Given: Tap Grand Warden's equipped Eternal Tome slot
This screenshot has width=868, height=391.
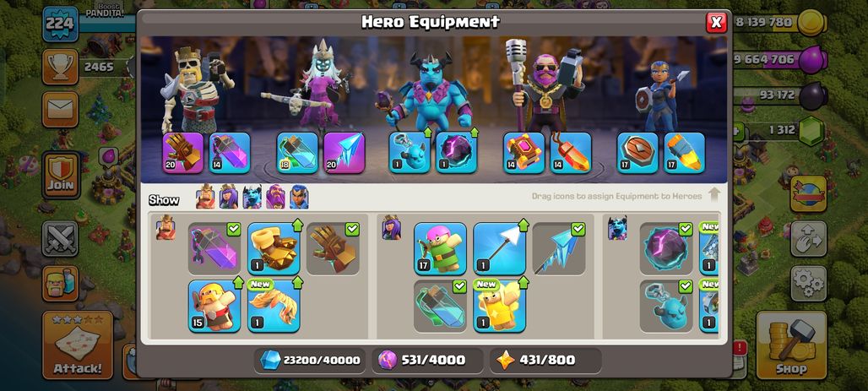Looking at the screenshot, I should [524, 153].
